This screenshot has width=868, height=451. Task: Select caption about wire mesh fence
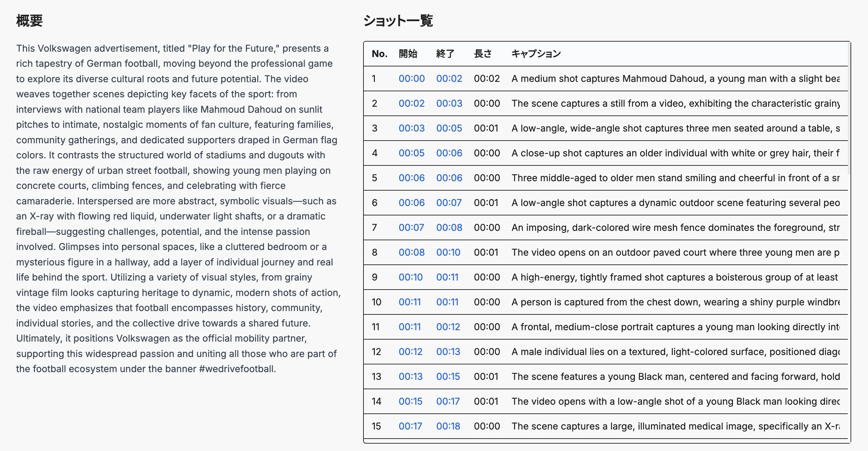676,228
